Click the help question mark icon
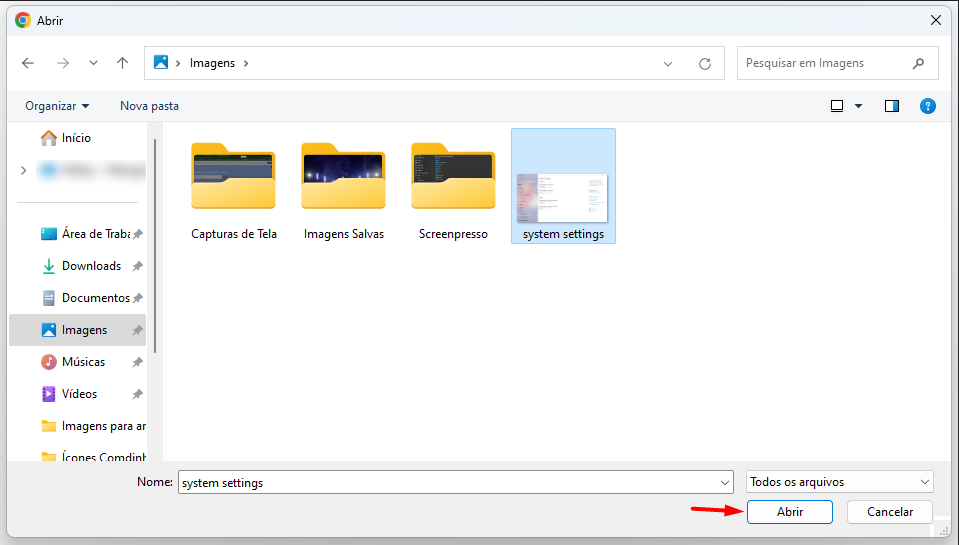This screenshot has width=959, height=545. (x=927, y=106)
